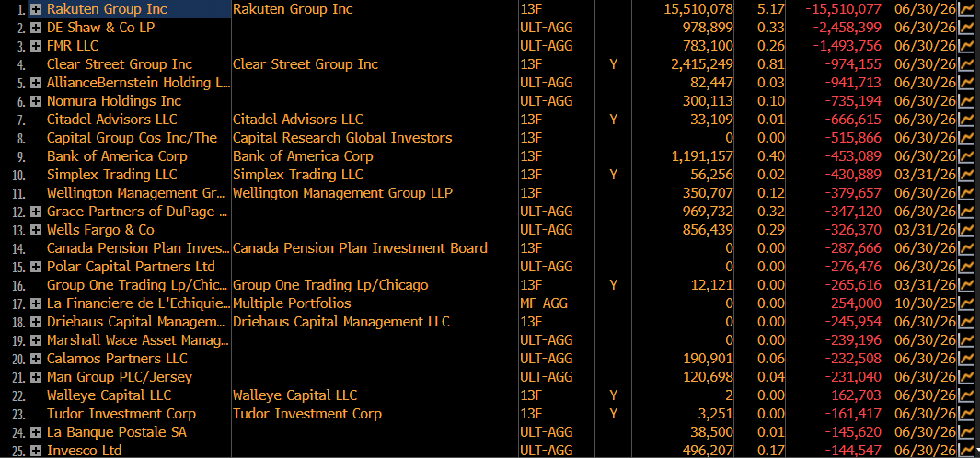Click position change value -144,547
Image resolution: width=980 pixels, height=458 pixels.
852,451
